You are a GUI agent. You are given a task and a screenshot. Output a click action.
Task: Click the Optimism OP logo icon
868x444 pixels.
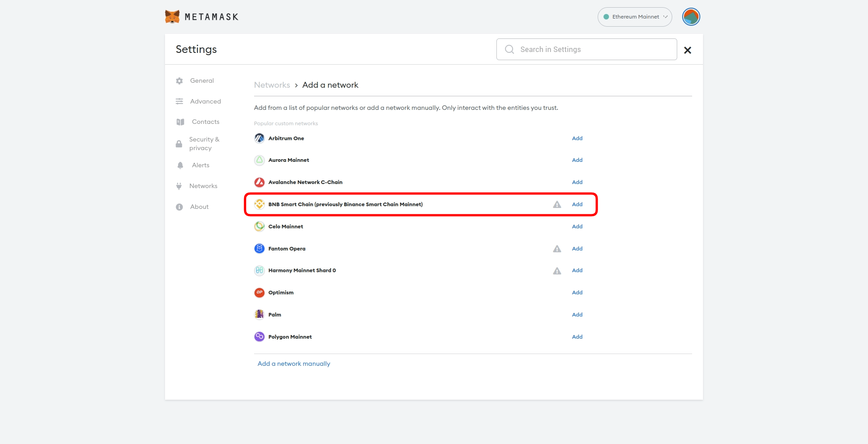[259, 293]
